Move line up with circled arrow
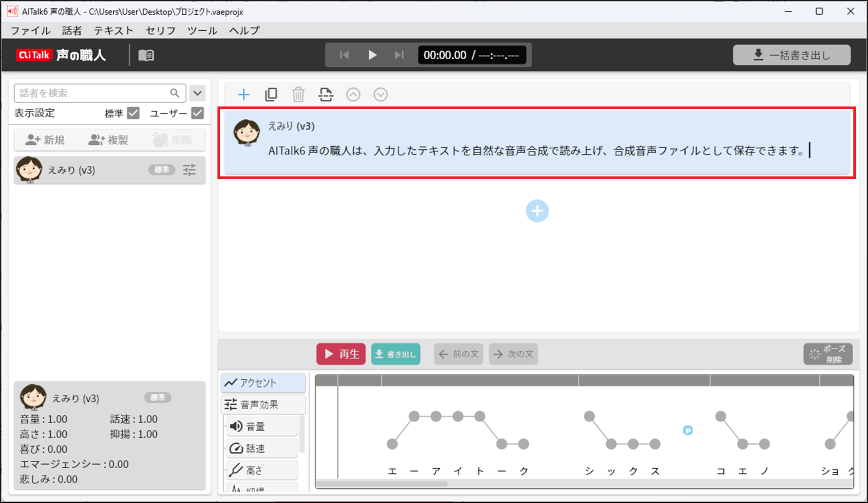Screen dimensions: 868x503 [353, 94]
